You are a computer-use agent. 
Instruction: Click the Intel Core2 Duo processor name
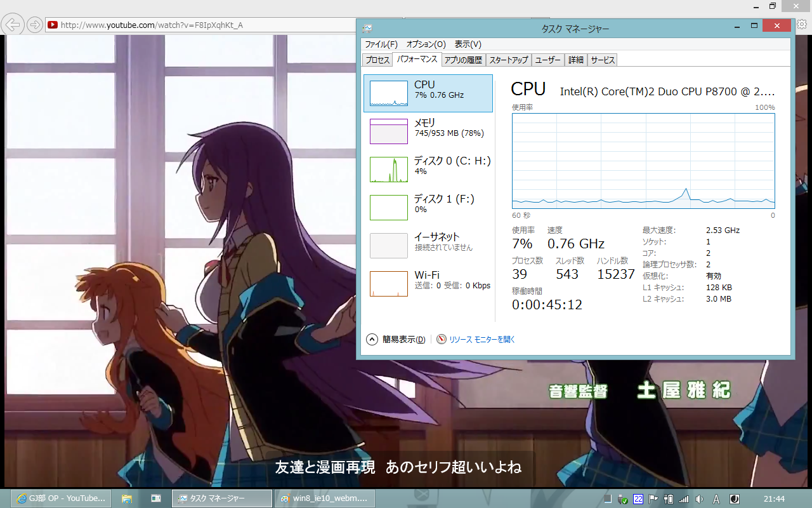[667, 91]
